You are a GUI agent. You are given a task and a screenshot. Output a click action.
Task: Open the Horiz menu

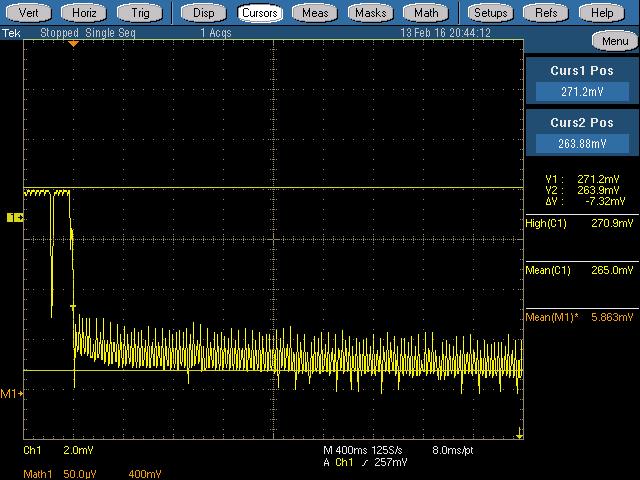[85, 13]
